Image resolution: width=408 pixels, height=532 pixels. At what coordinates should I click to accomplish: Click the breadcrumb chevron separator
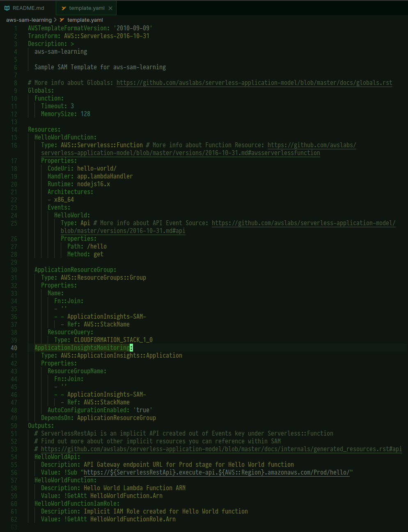tap(55, 20)
